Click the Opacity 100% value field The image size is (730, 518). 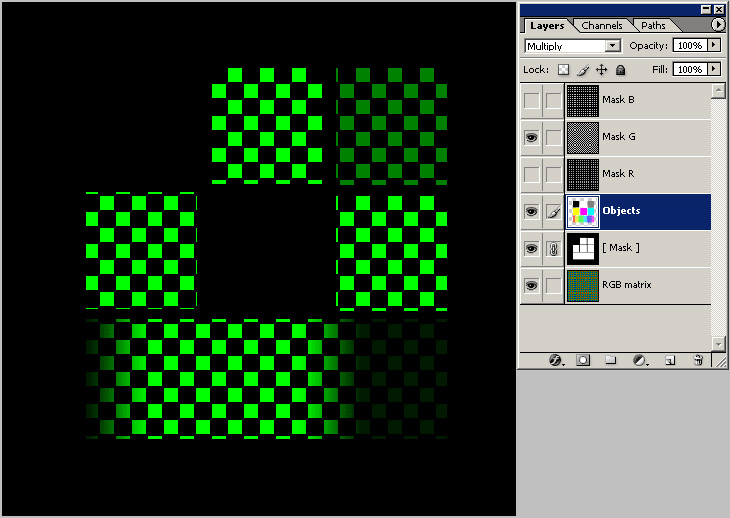click(x=690, y=45)
